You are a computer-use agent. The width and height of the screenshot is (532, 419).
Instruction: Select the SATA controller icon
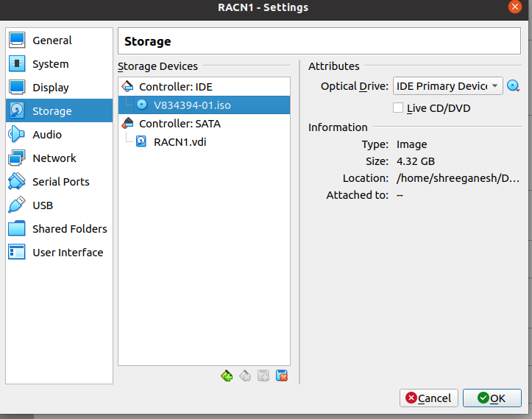(x=127, y=123)
